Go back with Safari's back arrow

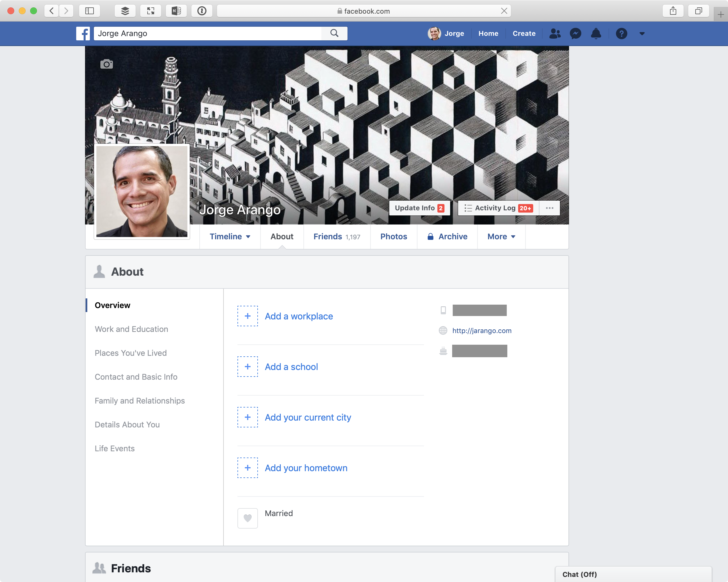52,11
